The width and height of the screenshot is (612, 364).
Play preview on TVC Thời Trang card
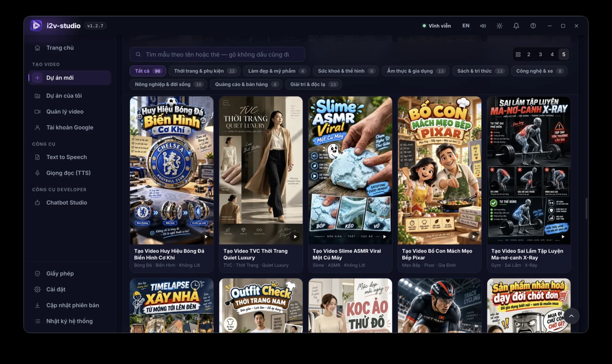pyautogui.click(x=295, y=237)
